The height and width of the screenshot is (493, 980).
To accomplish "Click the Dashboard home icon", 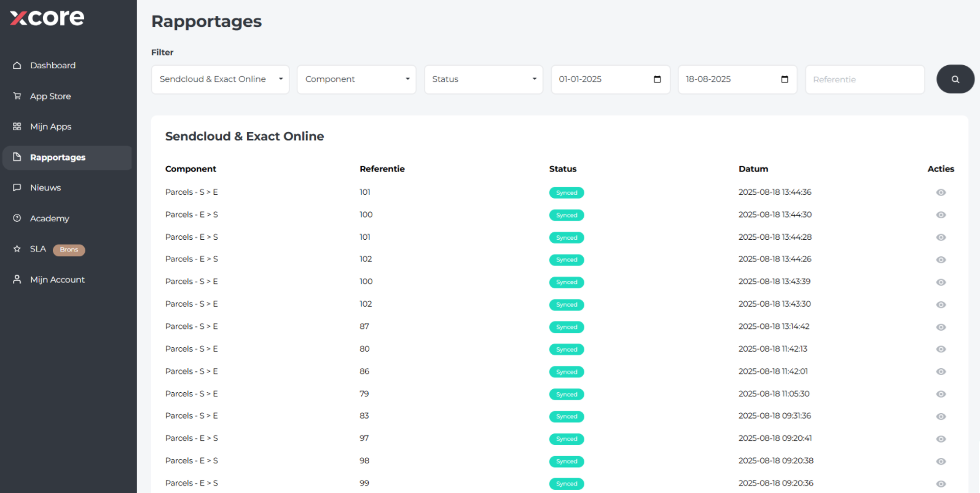I will [17, 65].
